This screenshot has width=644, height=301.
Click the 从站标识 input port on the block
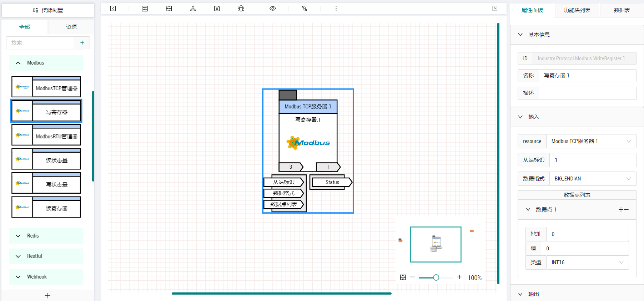point(284,182)
